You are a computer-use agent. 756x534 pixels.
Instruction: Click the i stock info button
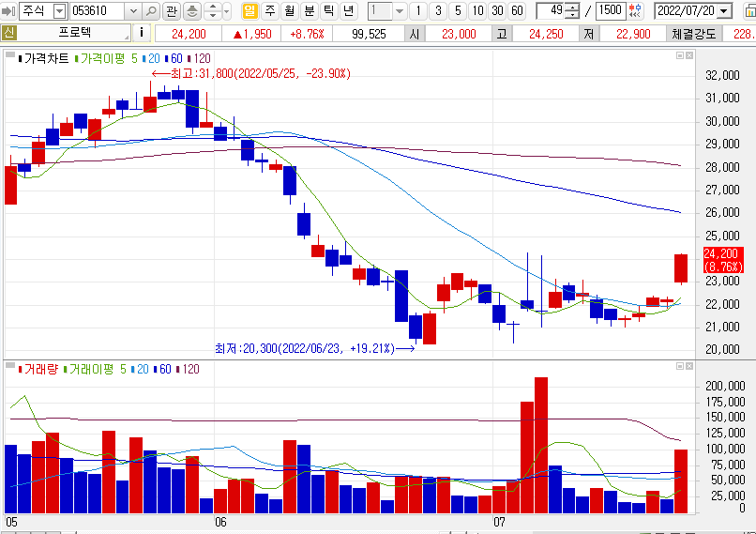[x=142, y=33]
